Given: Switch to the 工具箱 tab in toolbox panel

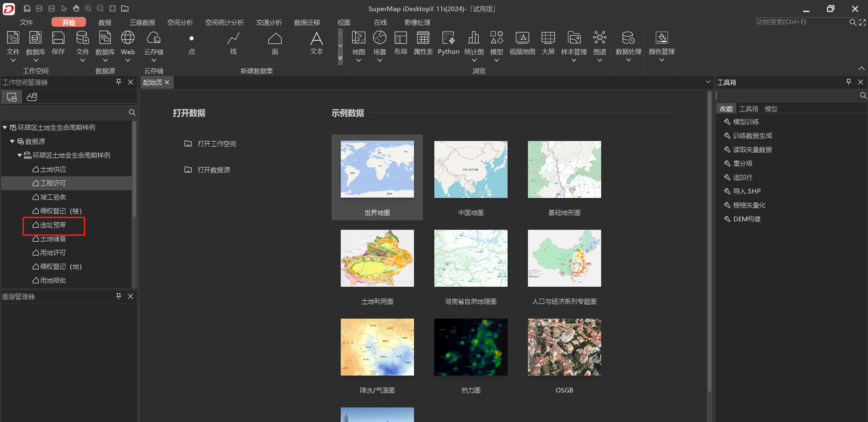Looking at the screenshot, I should click(x=749, y=109).
